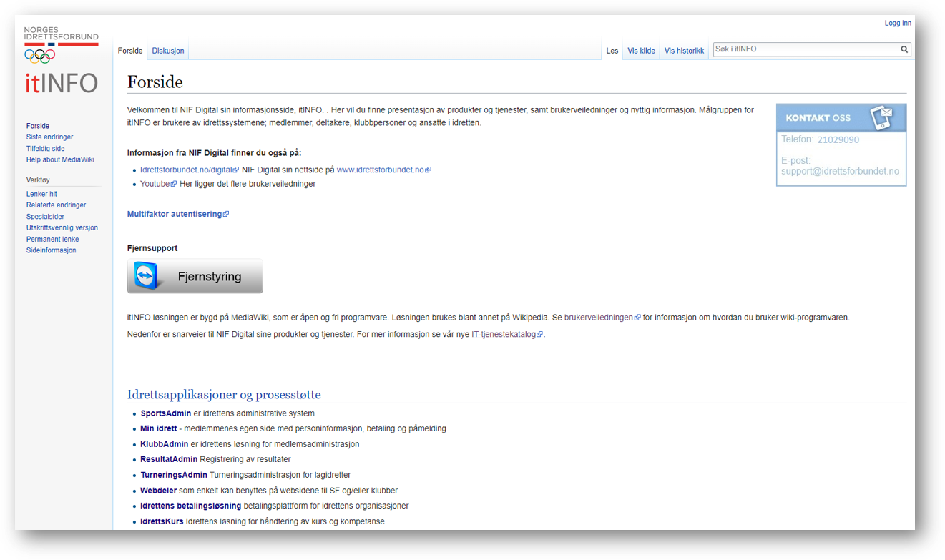Open the Idrettens betalingsløsning link
Image resolution: width=945 pixels, height=560 pixels.
coord(191,506)
